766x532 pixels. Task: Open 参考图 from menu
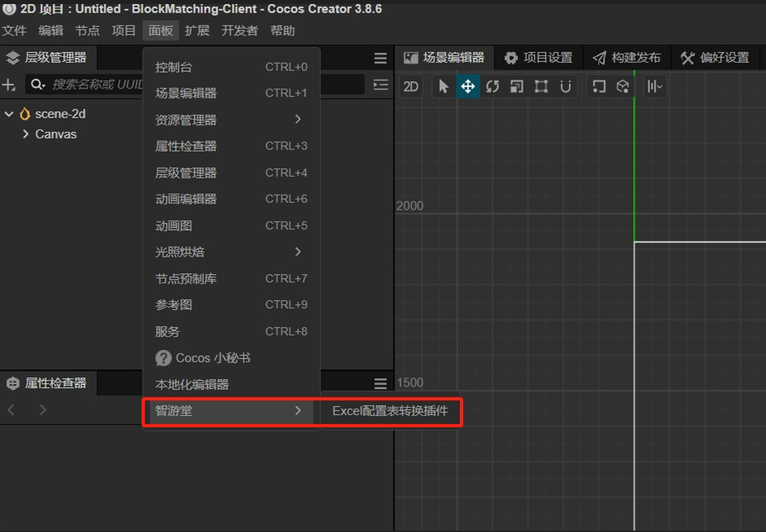pos(231,305)
